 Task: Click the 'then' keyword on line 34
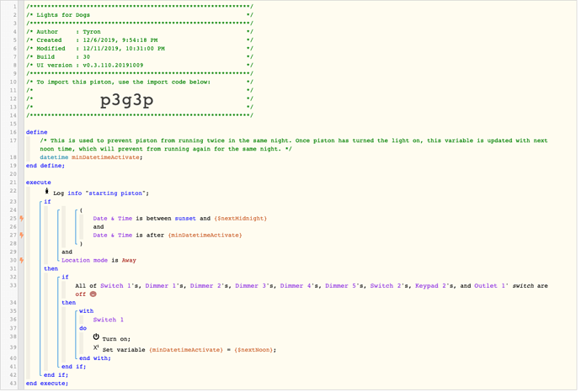tap(69, 303)
